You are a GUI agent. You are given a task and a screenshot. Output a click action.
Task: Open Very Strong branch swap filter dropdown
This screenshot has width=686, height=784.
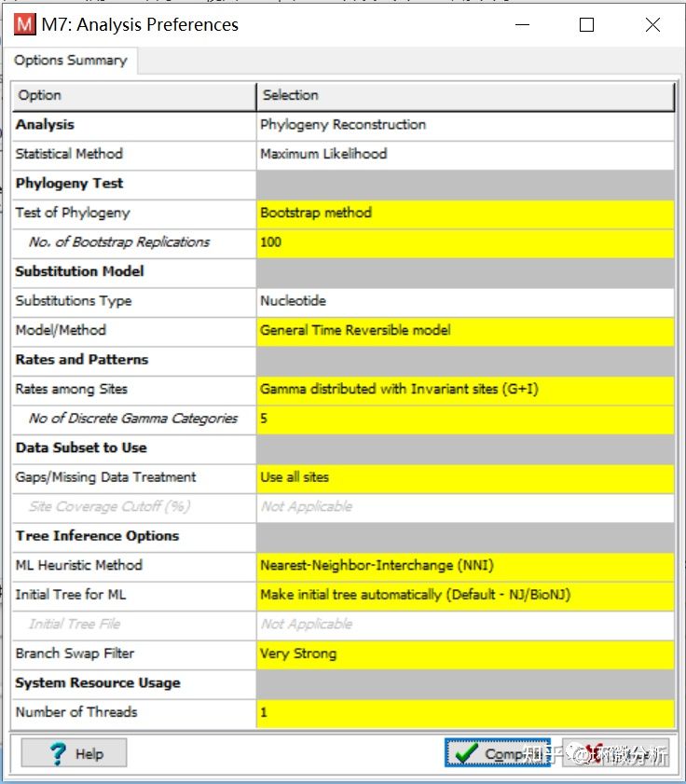click(465, 654)
